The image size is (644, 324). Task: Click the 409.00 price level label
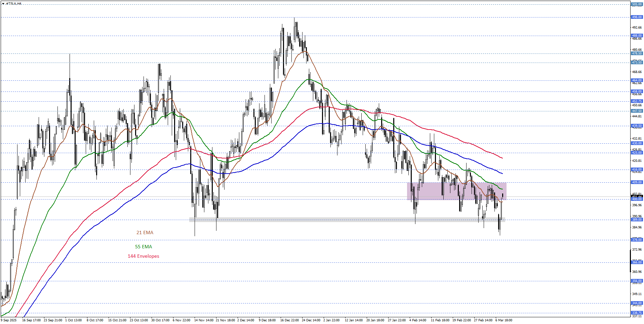pos(637,182)
